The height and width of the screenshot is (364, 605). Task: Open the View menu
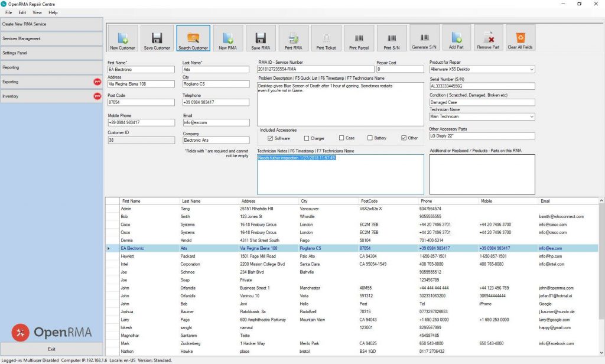point(37,11)
